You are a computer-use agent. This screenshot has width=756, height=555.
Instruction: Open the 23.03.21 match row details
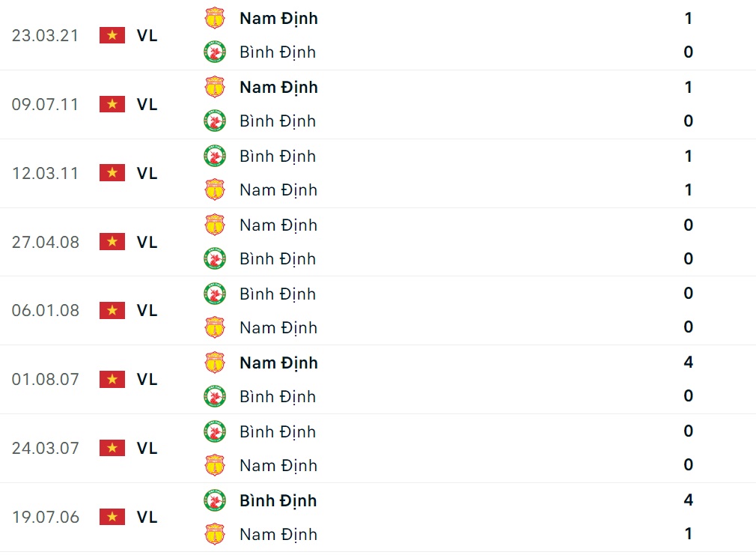(378, 35)
